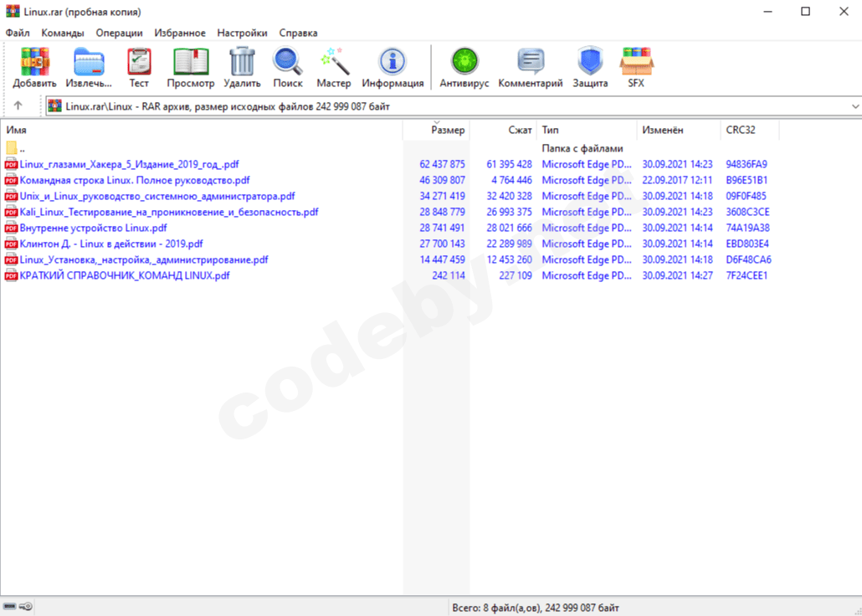
Task: Click CRC32 value 09F0F485
Action: pos(746,196)
